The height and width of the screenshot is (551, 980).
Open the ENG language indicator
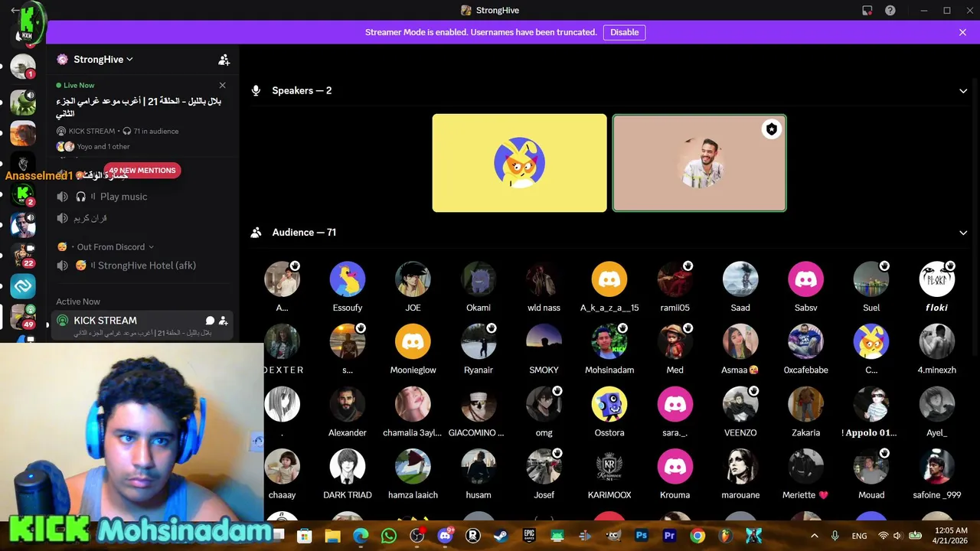[x=859, y=536]
